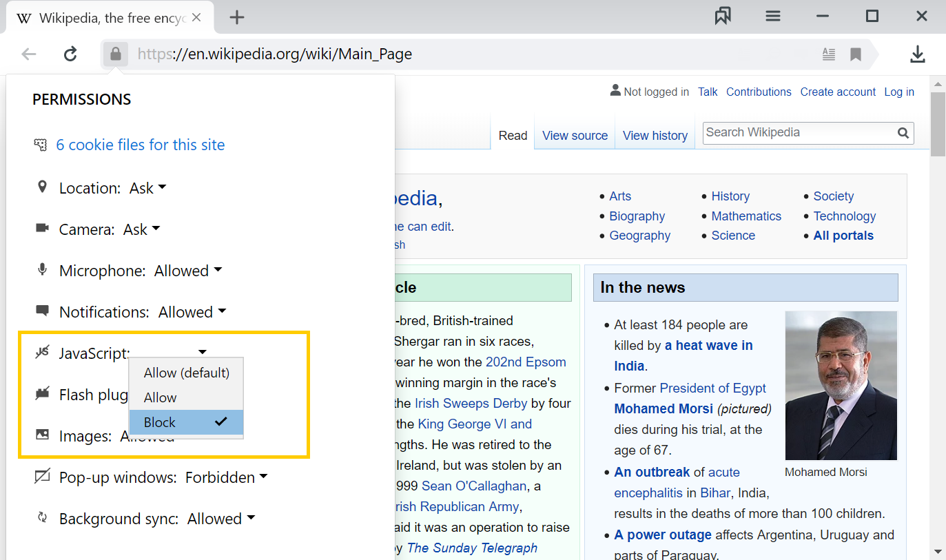Select Allow (default) for JavaScript
Image resolution: width=946 pixels, height=560 pixels.
pos(186,373)
